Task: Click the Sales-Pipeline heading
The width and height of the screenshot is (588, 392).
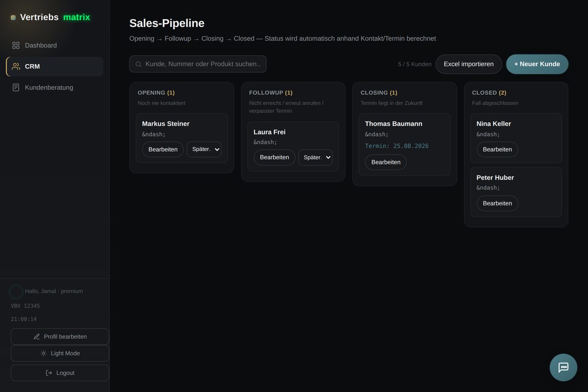Action: (167, 23)
